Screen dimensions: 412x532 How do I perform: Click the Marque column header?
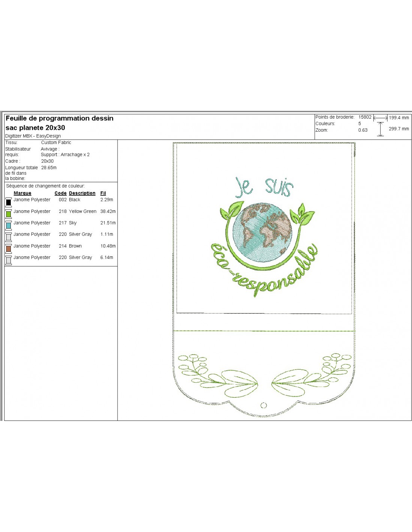coord(22,193)
